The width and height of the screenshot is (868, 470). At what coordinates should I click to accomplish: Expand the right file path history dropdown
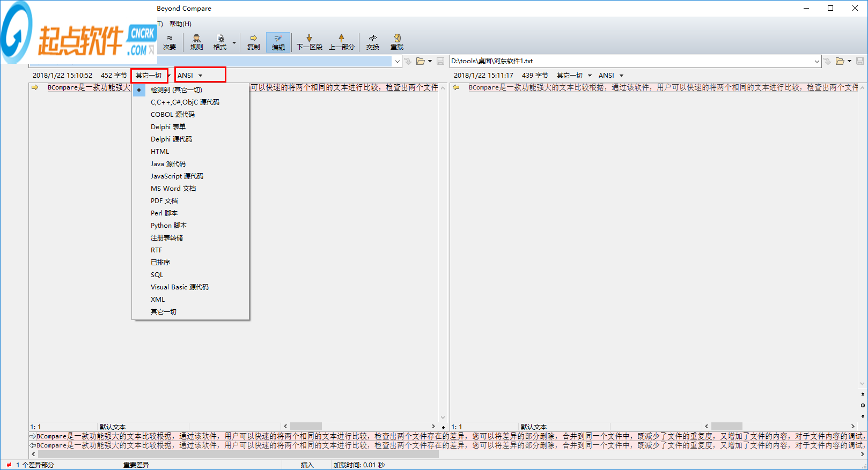click(817, 61)
